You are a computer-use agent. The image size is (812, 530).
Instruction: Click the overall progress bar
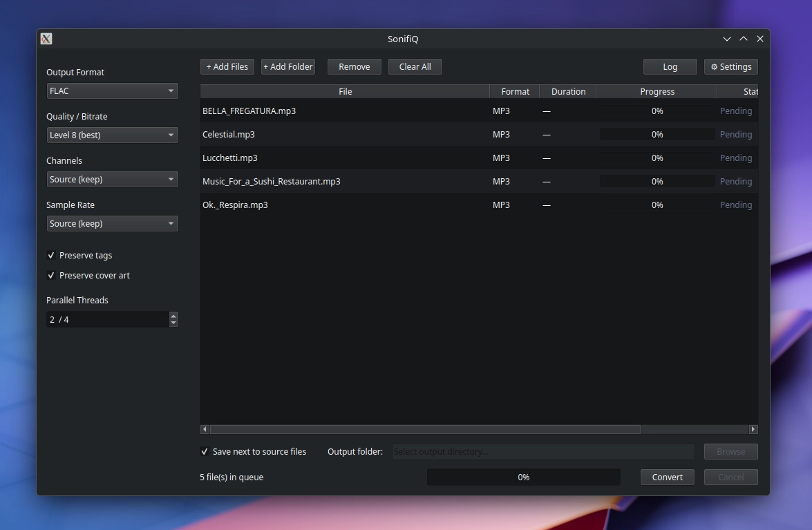pyautogui.click(x=524, y=477)
